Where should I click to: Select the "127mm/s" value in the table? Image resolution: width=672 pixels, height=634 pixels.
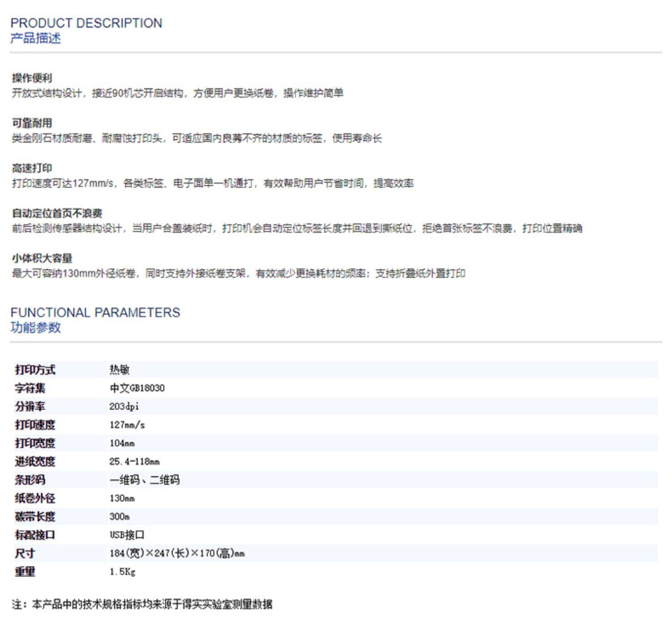click(x=127, y=425)
